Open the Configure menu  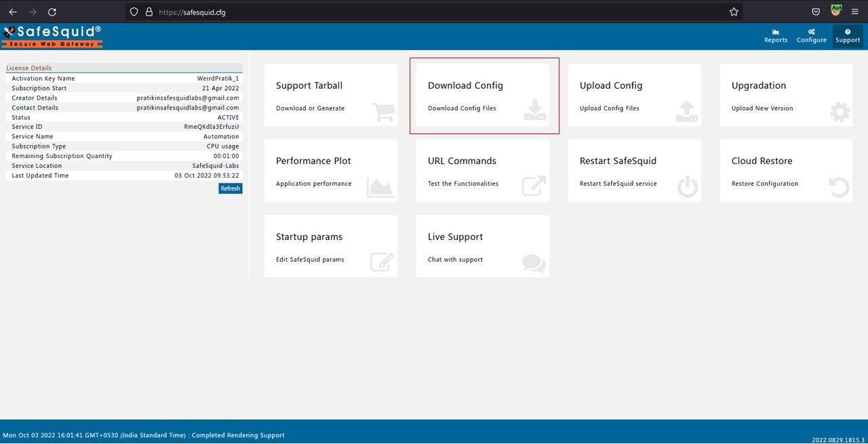coord(811,36)
